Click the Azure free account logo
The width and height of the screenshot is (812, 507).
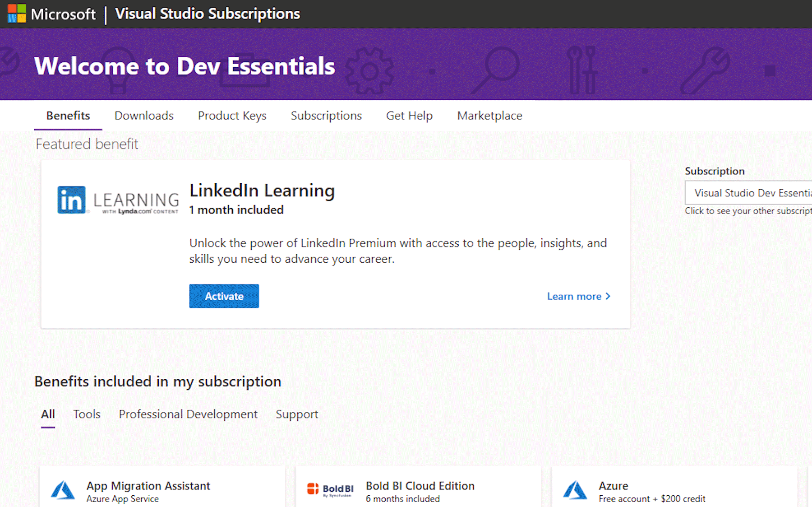pos(575,490)
